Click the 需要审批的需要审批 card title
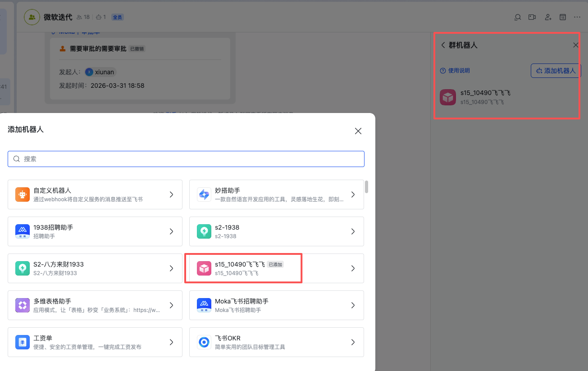 tap(98, 49)
